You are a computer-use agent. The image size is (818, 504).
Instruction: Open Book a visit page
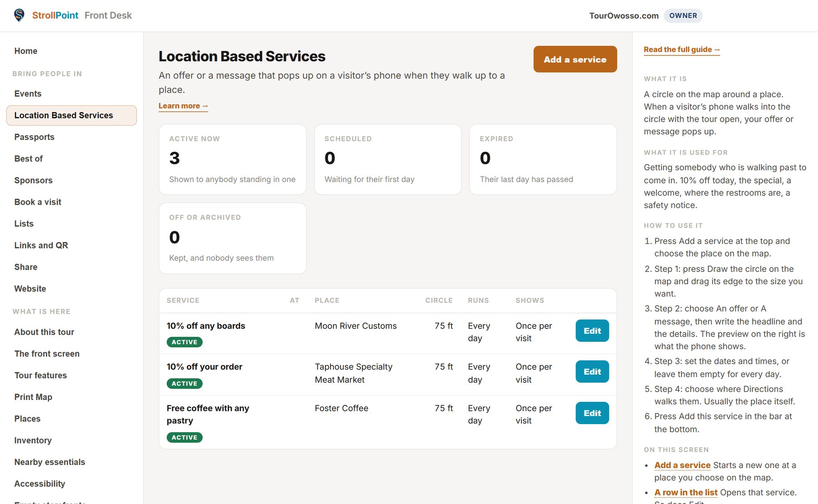pyautogui.click(x=38, y=202)
